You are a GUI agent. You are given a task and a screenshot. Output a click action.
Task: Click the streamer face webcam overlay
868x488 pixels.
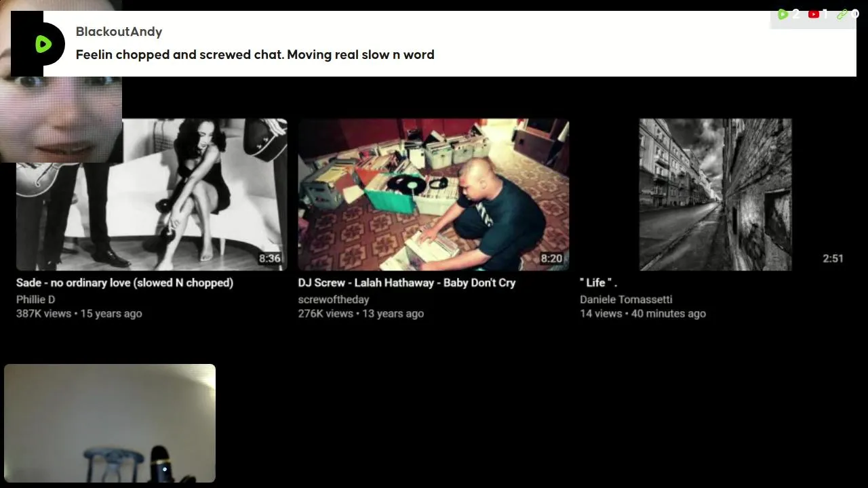(61, 81)
